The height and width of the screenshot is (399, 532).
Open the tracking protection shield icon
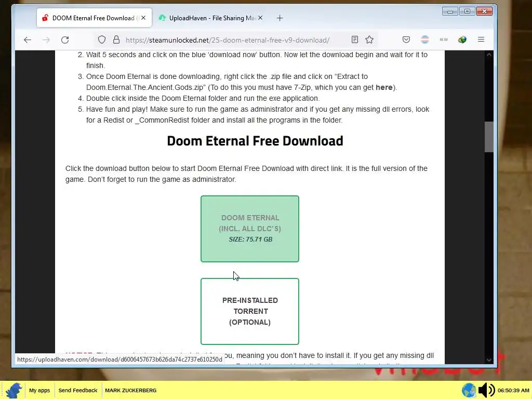(x=102, y=39)
